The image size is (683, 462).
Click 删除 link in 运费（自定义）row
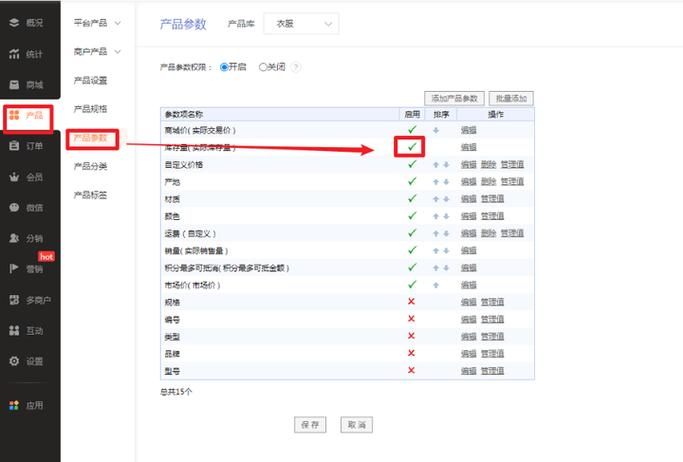[x=488, y=233]
